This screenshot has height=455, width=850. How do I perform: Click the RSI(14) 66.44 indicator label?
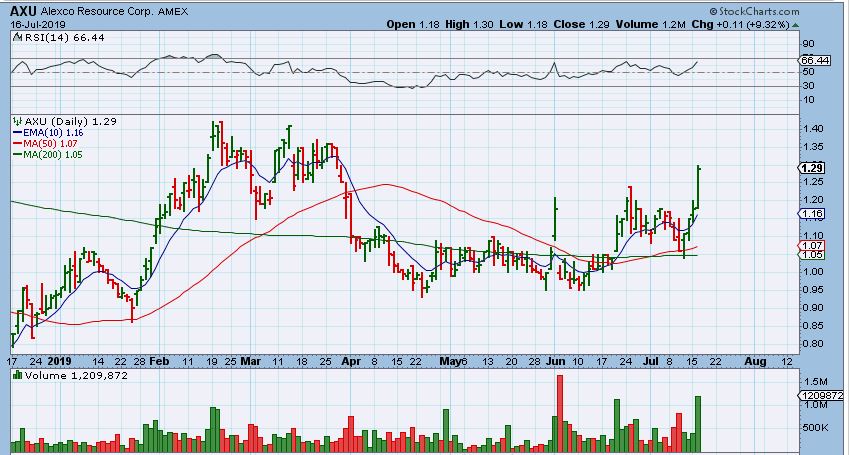[64, 37]
